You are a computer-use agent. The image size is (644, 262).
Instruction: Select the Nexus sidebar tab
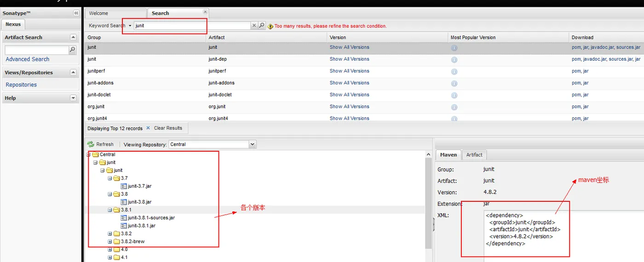tap(13, 24)
